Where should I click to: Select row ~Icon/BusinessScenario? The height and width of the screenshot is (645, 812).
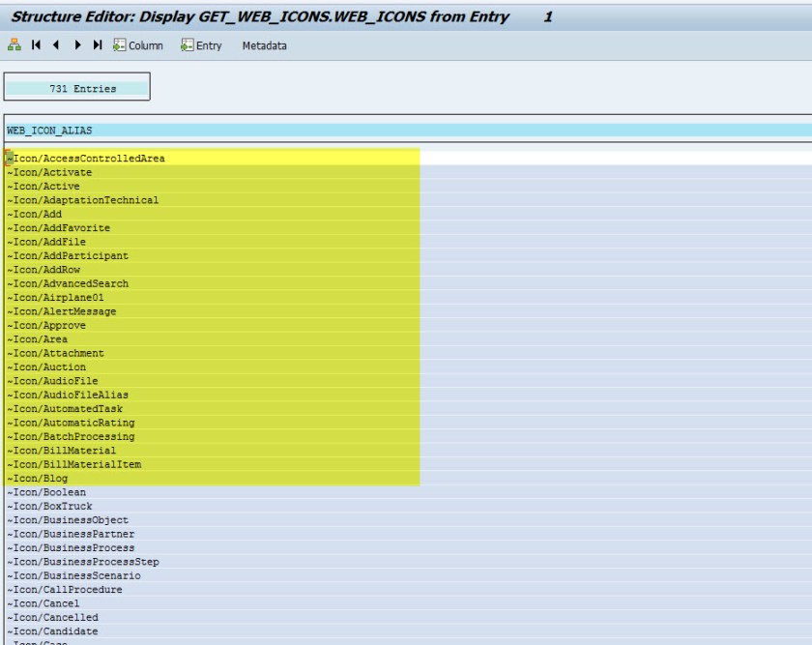click(x=408, y=576)
